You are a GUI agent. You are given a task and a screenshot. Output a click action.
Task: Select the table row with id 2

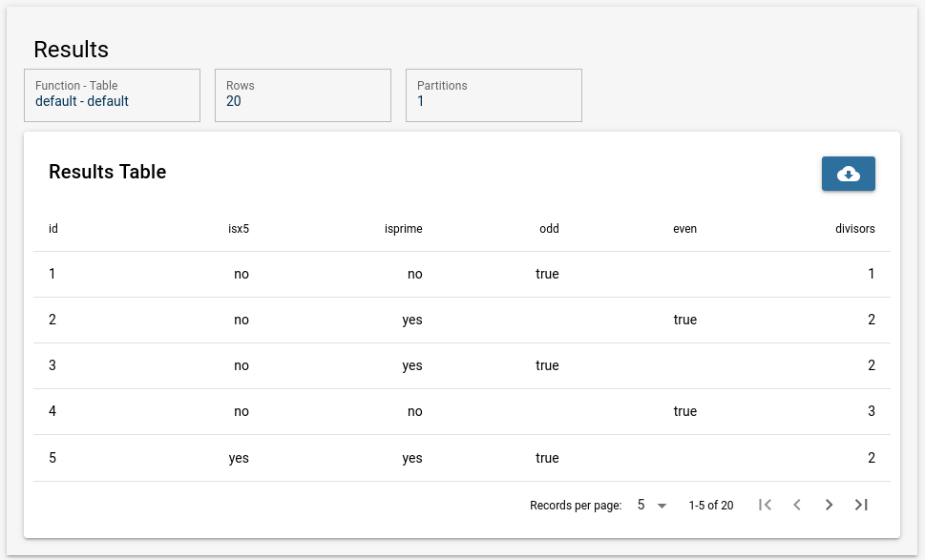click(x=461, y=321)
